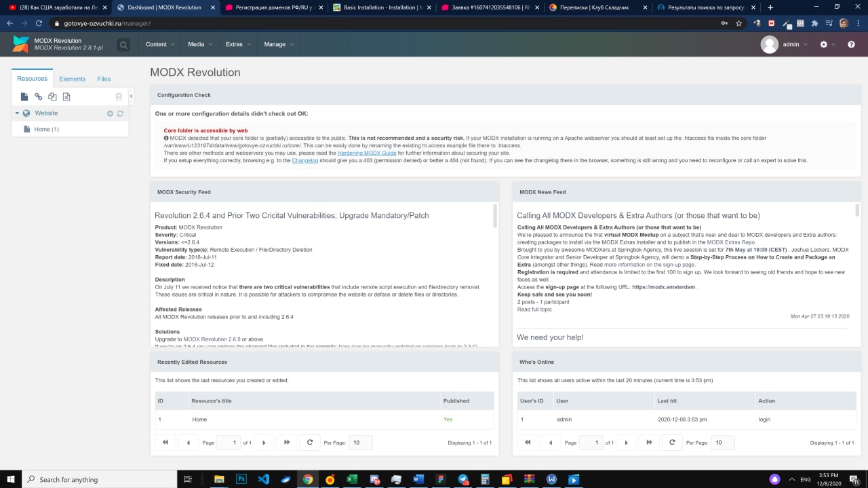This screenshot has width=868, height=488.
Task: Open the Chrome three-dot menu
Action: tap(858, 23)
